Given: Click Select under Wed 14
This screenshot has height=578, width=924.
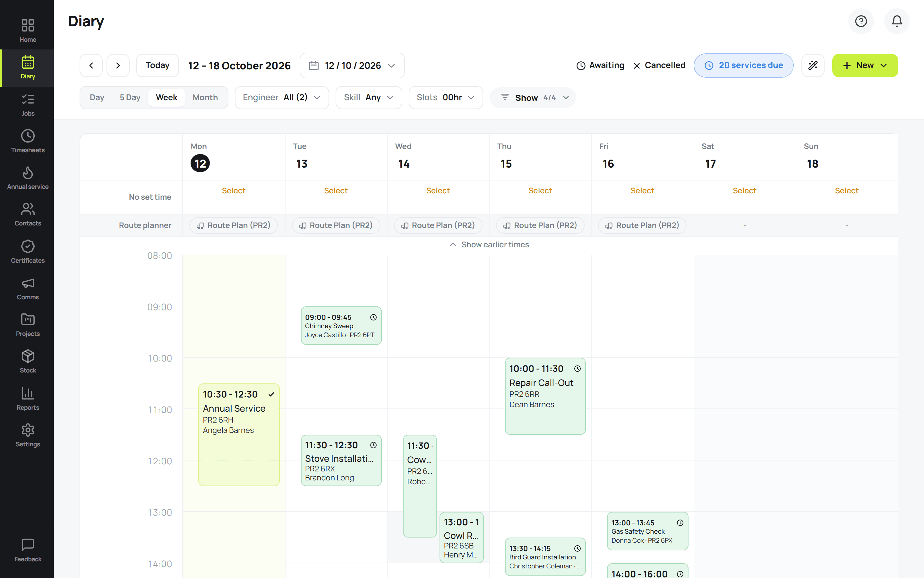Looking at the screenshot, I should (438, 190).
